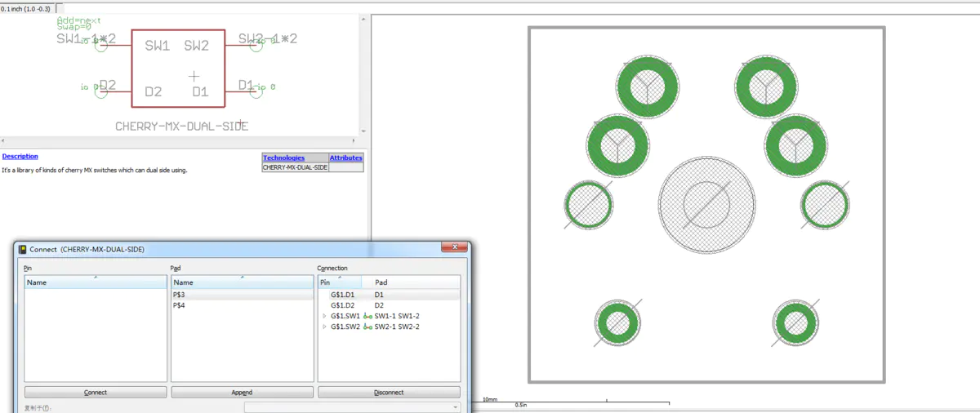The width and height of the screenshot is (980, 413).
Task: Open the Technologies link
Action: (283, 158)
